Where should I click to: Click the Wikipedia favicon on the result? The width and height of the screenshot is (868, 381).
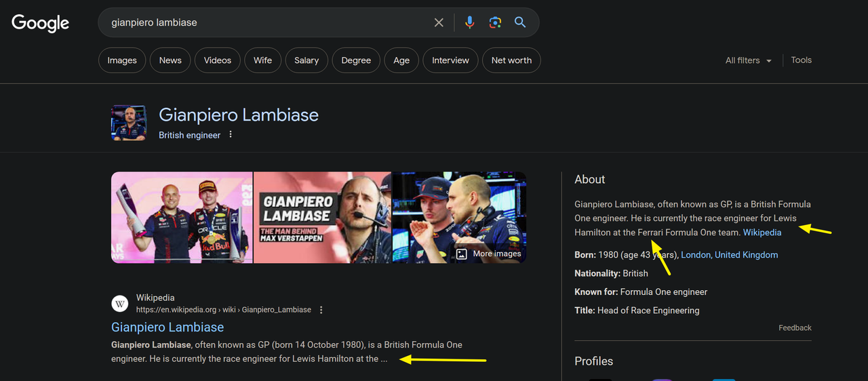(x=120, y=304)
